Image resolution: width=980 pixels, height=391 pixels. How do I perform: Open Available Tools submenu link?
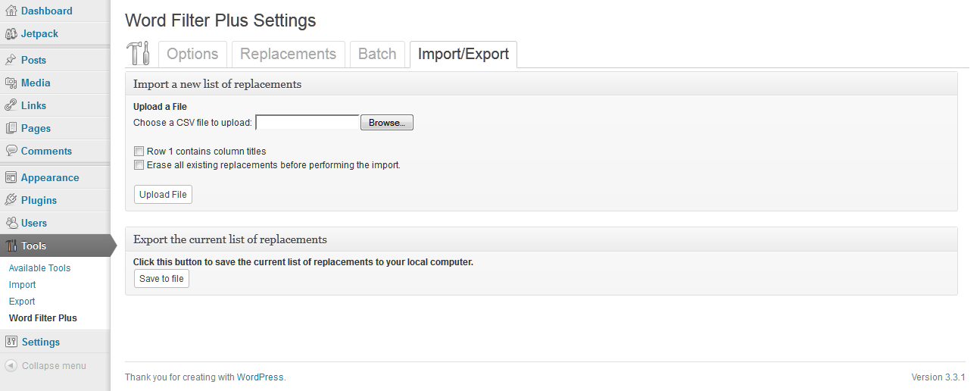tap(39, 268)
